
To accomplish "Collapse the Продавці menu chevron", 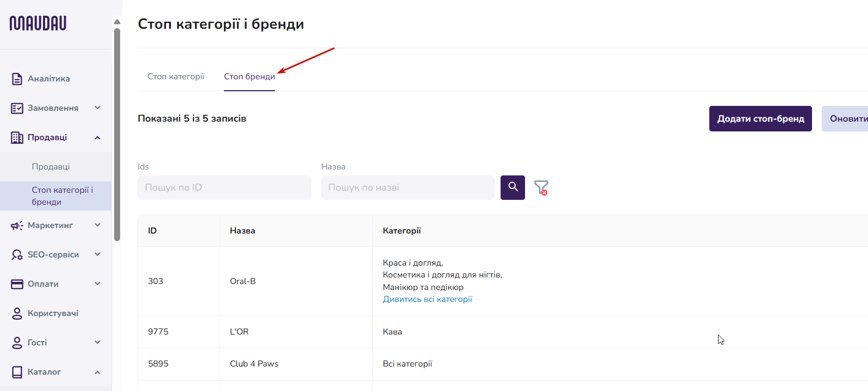I will coord(97,137).
